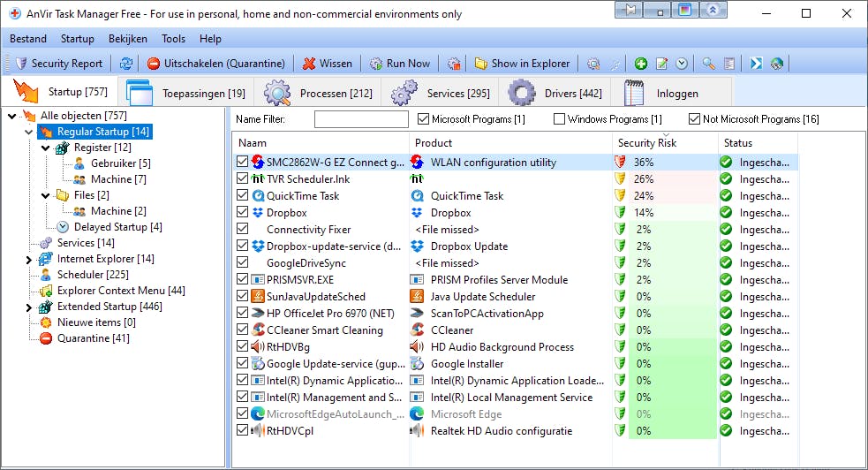Click the magnifying glass search toolbar icon
The height and width of the screenshot is (470, 868).
[x=708, y=64]
